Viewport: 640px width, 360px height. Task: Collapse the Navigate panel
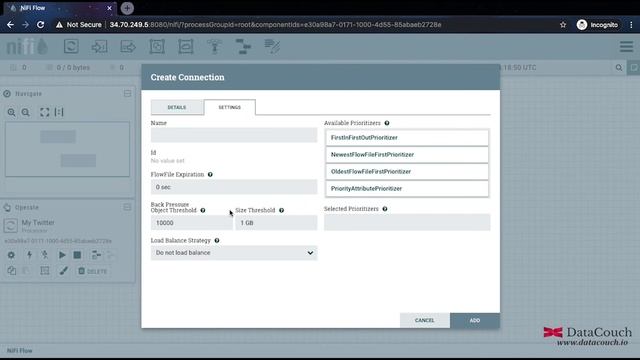(127, 94)
